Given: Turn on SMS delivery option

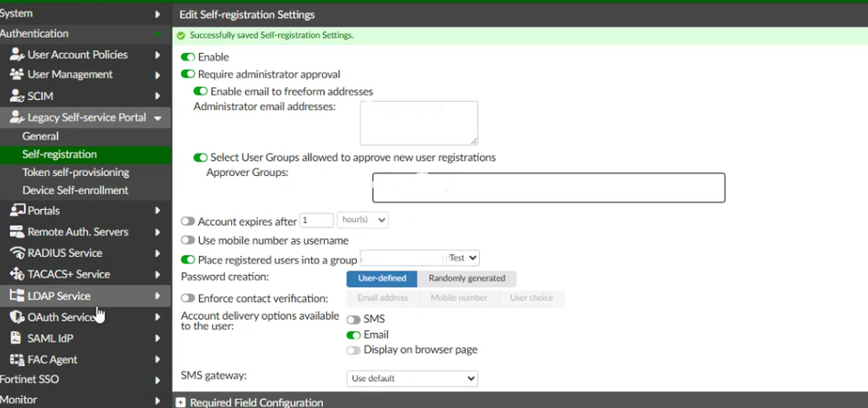Looking at the screenshot, I should [353, 320].
